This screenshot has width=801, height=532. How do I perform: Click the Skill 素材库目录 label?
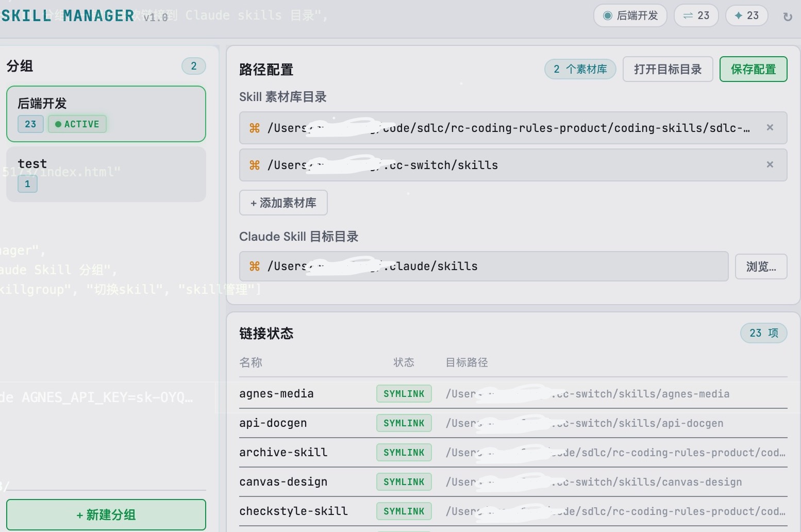[283, 97]
